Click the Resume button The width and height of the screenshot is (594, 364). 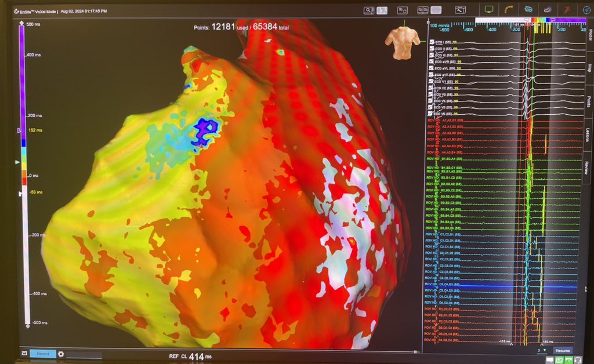[562, 350]
